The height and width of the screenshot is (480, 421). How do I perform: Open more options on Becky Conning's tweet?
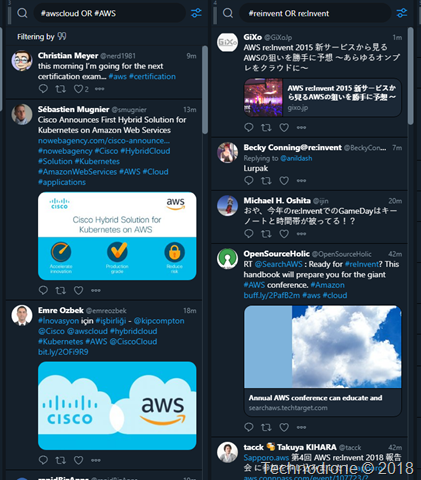(x=301, y=181)
